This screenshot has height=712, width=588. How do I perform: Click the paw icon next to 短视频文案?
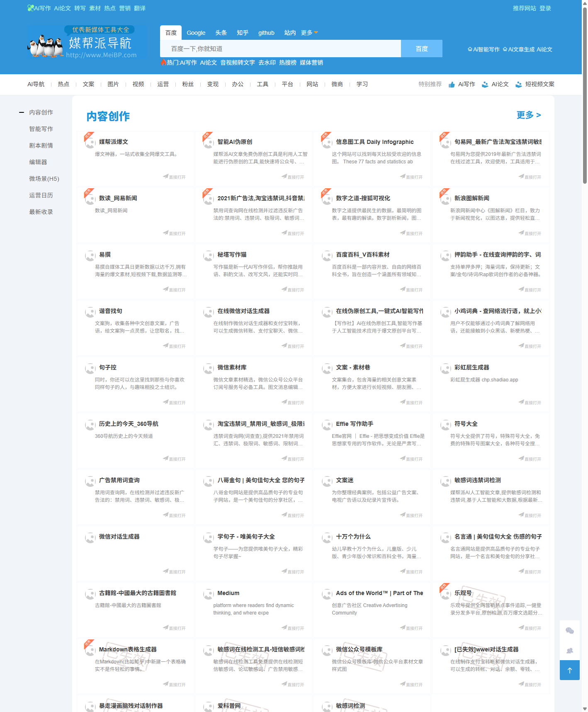tap(518, 85)
